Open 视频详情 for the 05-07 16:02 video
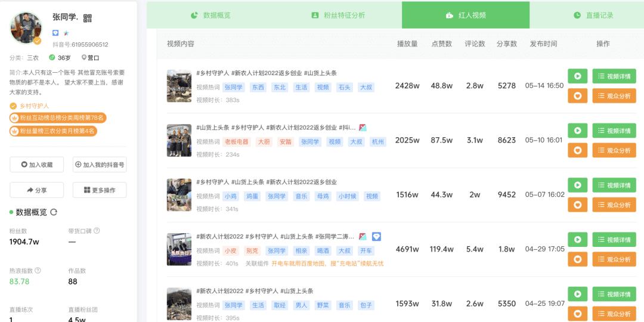 pos(614,185)
